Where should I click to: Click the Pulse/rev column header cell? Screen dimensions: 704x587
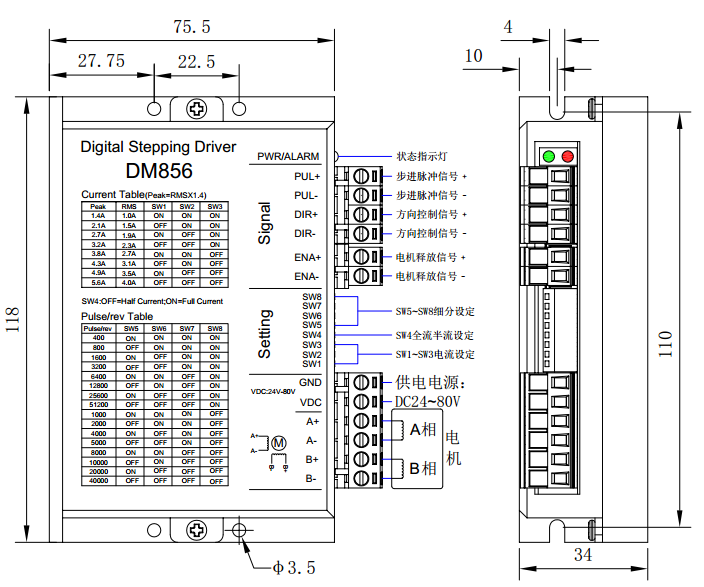click(x=98, y=329)
